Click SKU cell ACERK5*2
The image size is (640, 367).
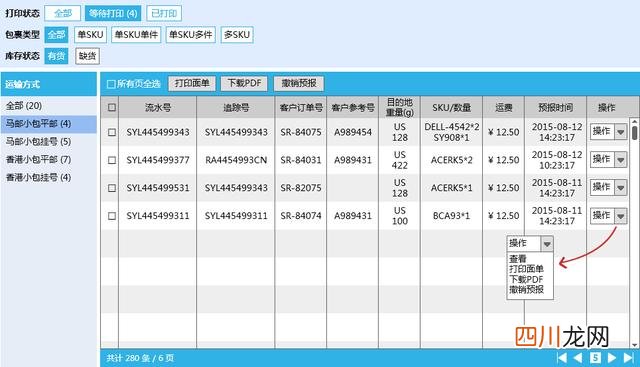point(451,160)
